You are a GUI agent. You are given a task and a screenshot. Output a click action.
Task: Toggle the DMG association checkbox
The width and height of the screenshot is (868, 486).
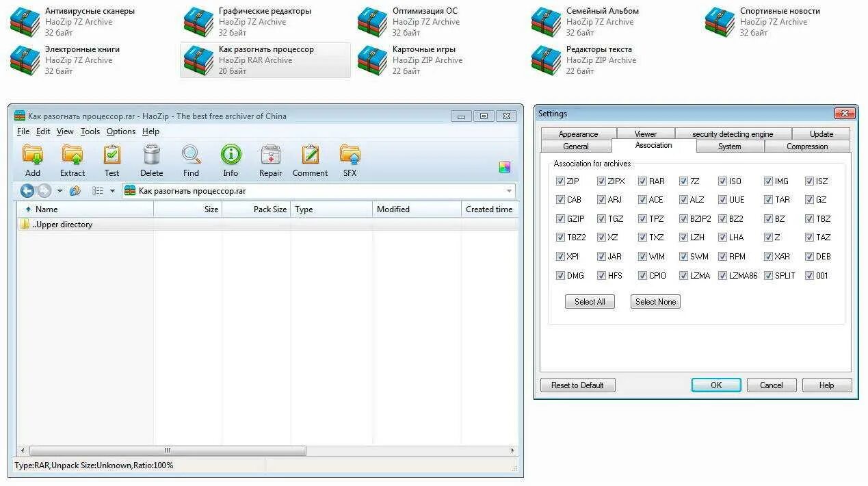tap(560, 276)
